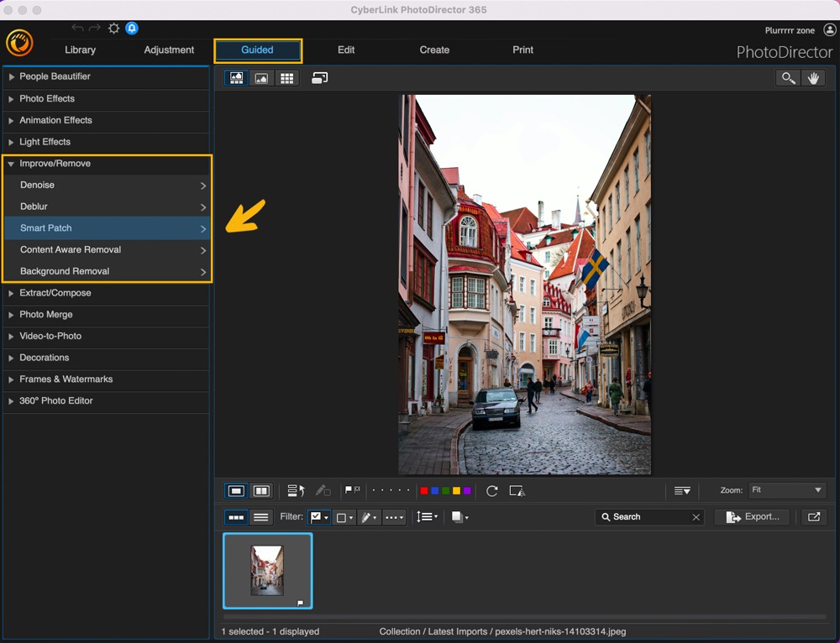Open the Print tab

pos(522,50)
